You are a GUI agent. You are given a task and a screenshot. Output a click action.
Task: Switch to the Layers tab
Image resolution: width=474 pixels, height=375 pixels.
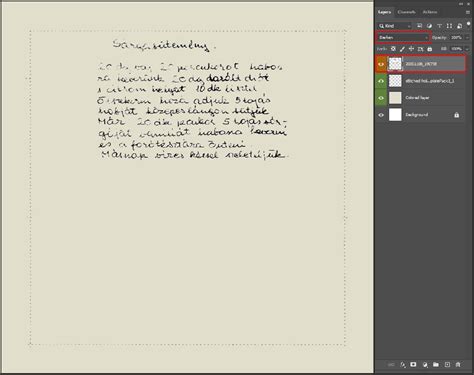384,12
